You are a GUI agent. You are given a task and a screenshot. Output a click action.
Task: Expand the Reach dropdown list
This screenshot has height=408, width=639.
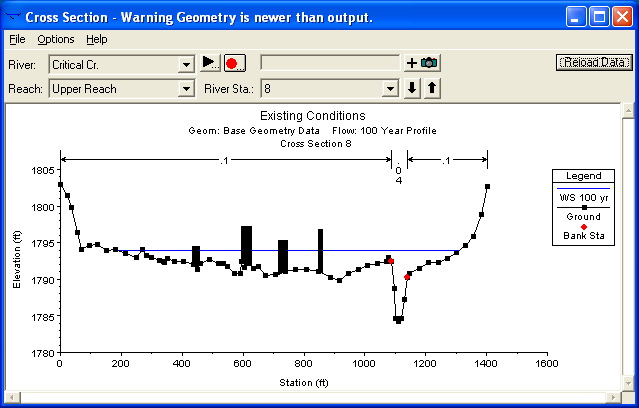[185, 89]
